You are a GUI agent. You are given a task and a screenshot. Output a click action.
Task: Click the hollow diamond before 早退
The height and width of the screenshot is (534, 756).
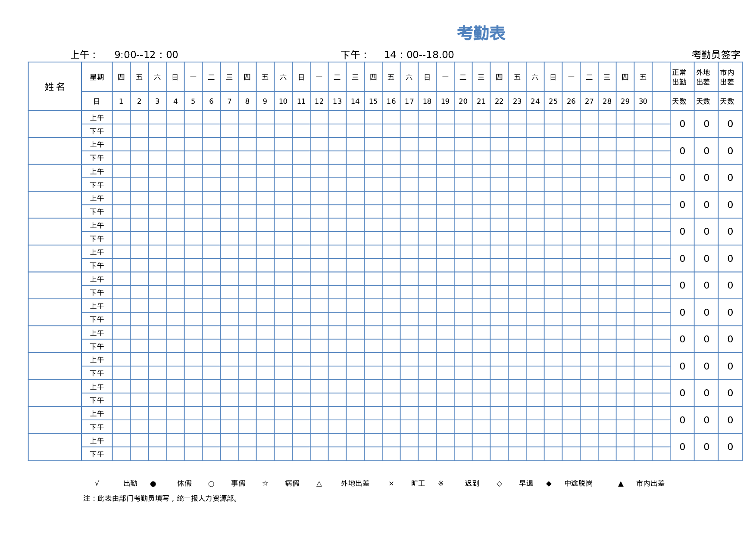[x=499, y=484]
